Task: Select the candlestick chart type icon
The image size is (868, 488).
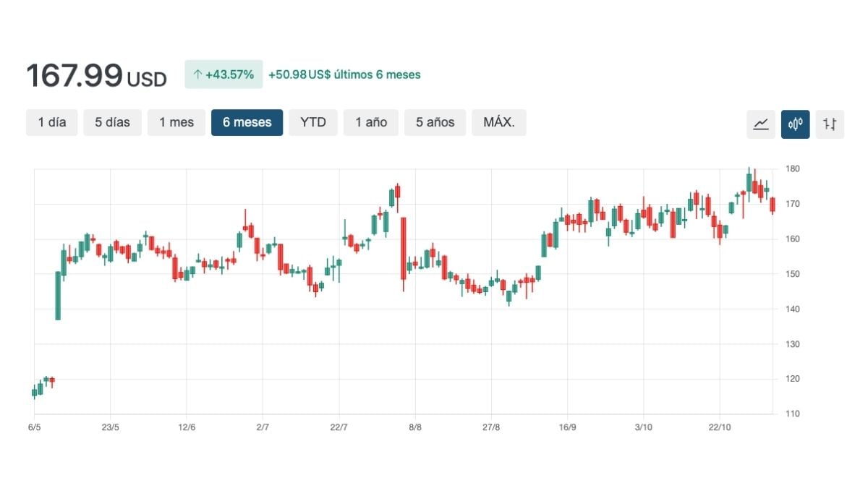Action: click(795, 124)
